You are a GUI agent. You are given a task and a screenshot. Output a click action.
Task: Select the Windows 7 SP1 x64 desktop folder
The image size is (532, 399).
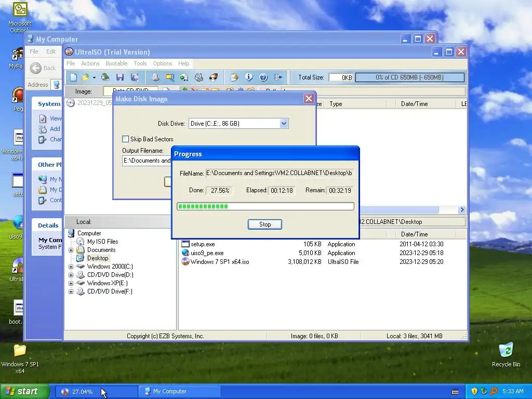(x=20, y=359)
